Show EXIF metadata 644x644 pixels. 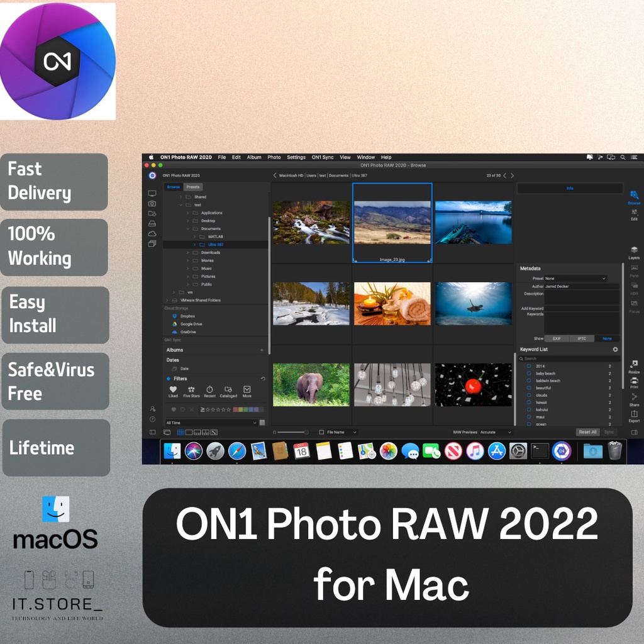tap(557, 339)
